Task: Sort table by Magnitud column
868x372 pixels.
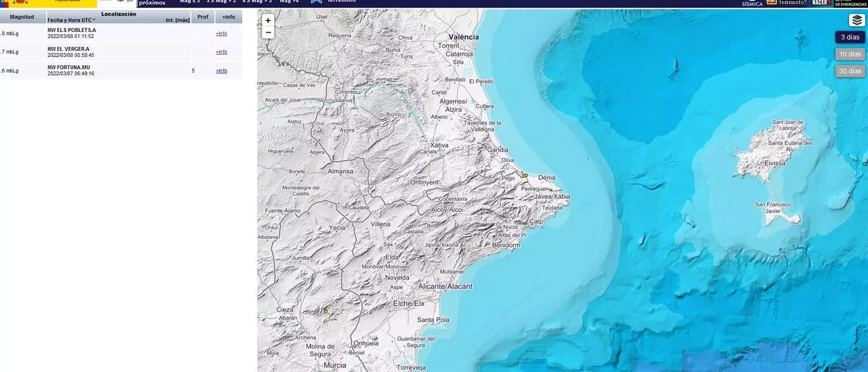Action: pyautogui.click(x=22, y=17)
